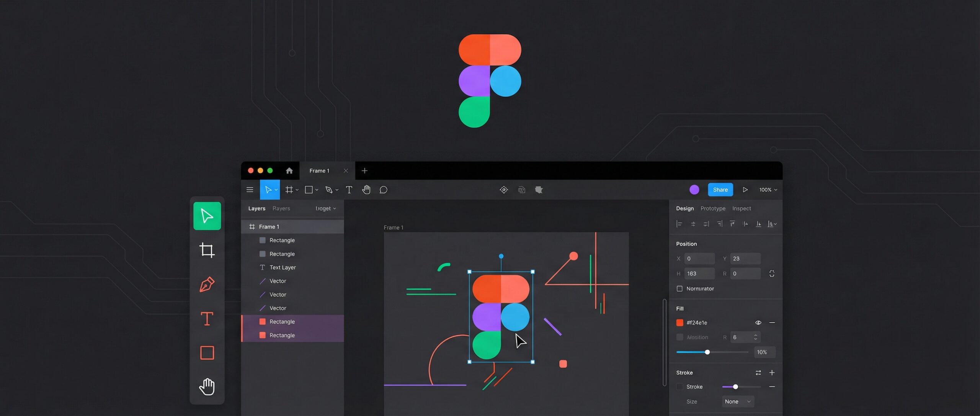Select the Rectangle shape tool
The width and height of the screenshot is (980, 416).
(x=309, y=189)
